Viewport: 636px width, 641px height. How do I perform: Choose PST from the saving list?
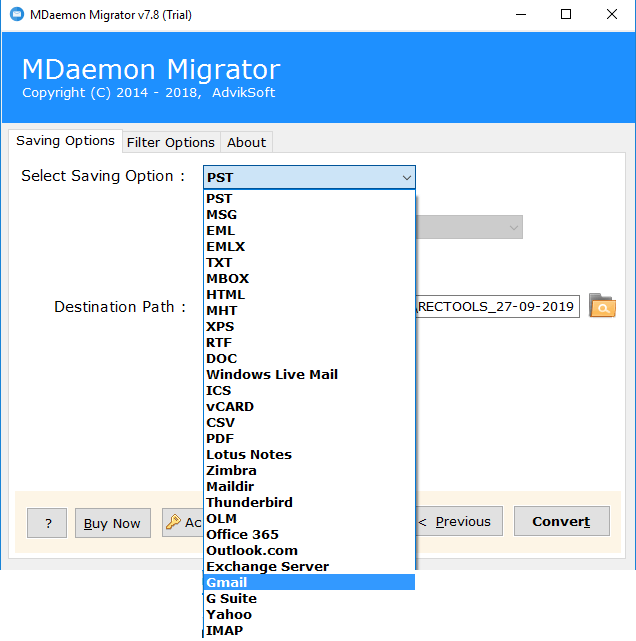(x=309, y=199)
